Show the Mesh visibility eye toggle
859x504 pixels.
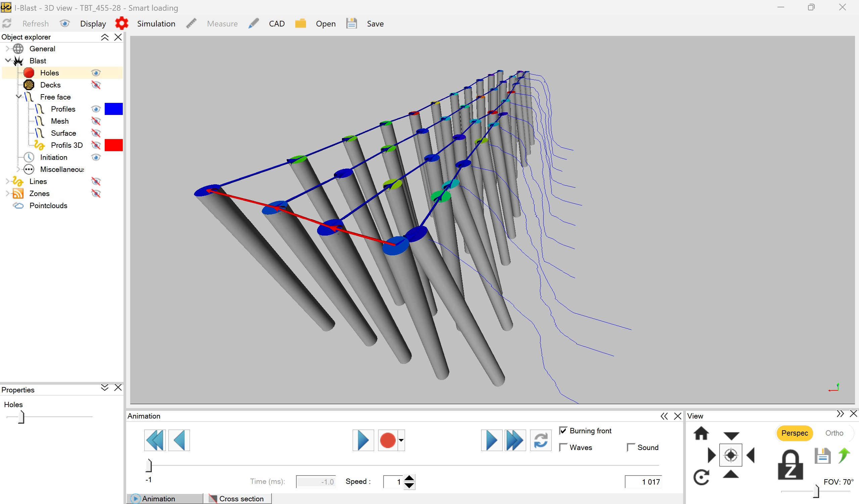tap(96, 121)
